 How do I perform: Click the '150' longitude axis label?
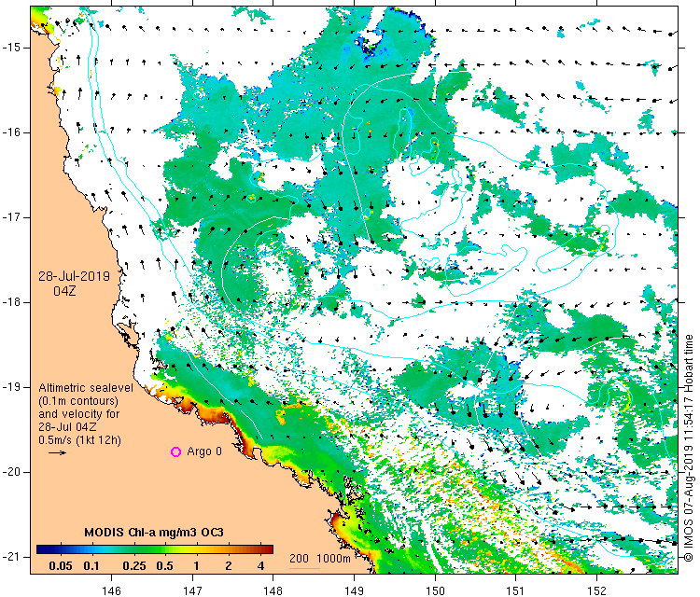point(435,591)
